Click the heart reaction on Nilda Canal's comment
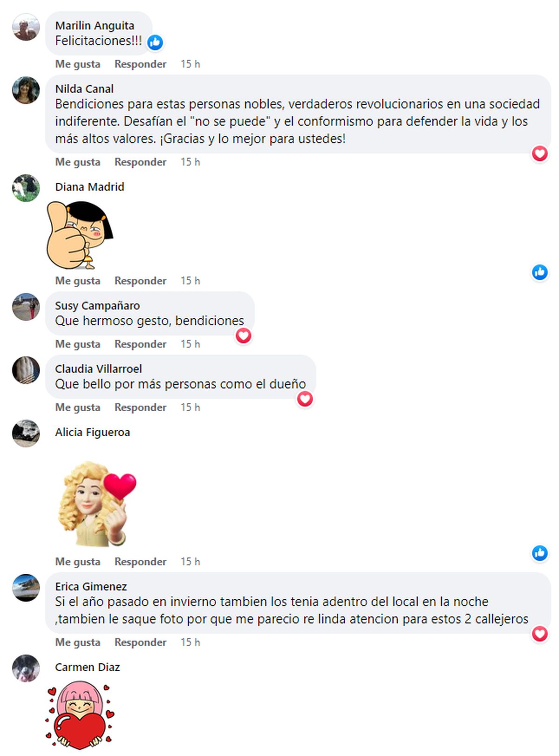The width and height of the screenshot is (559, 756). 540,153
